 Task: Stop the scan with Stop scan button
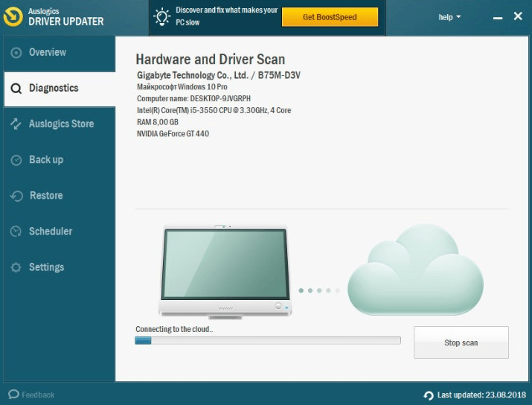pos(461,342)
